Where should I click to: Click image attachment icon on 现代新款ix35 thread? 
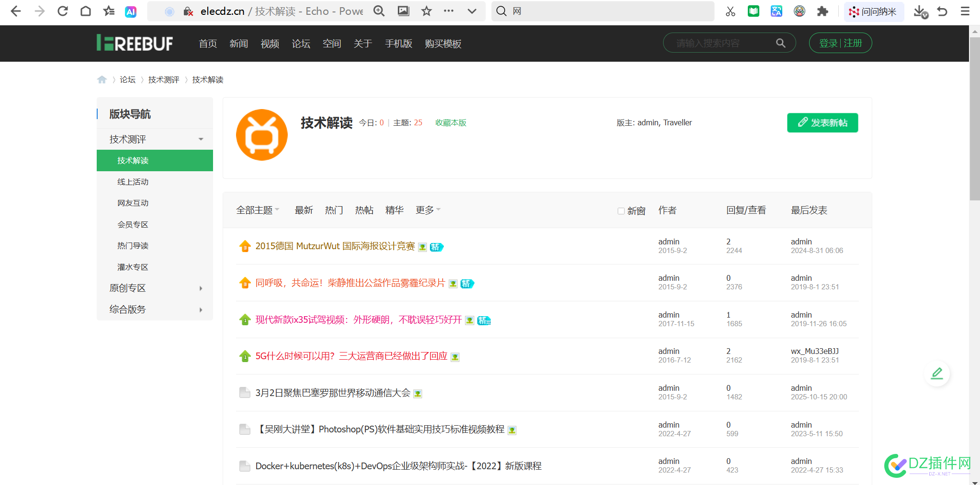pos(470,320)
